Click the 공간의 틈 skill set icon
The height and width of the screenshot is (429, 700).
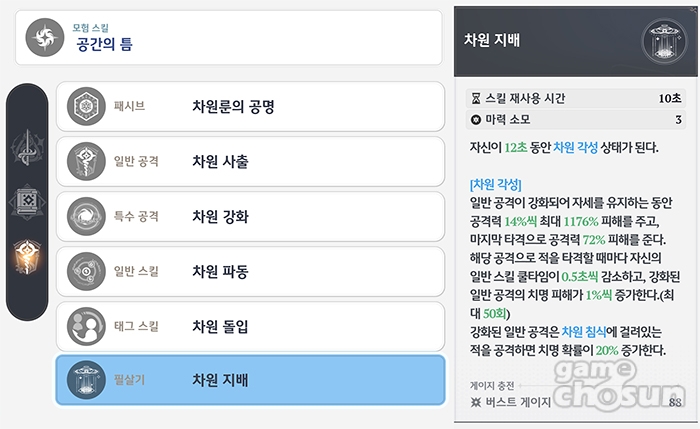(x=45, y=37)
